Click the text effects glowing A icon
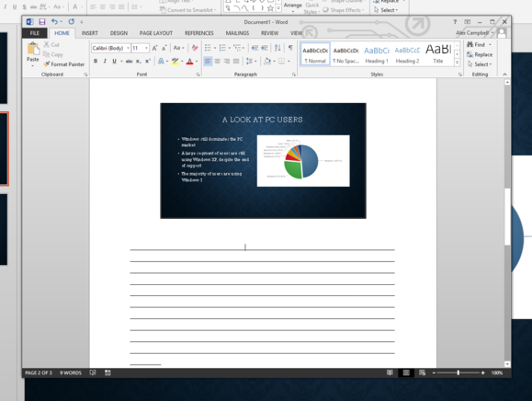Image resolution: width=532 pixels, height=401 pixels. (x=161, y=61)
